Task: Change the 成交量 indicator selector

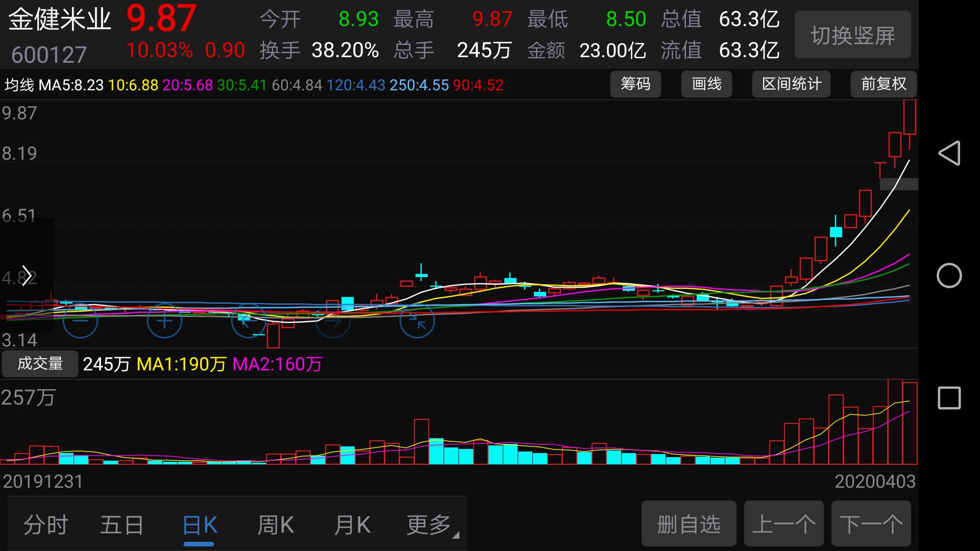Action: tap(40, 364)
